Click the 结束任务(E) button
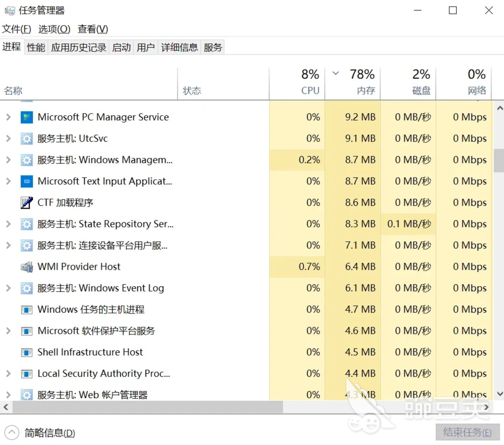Screen dimensions: 504x445 467,432
